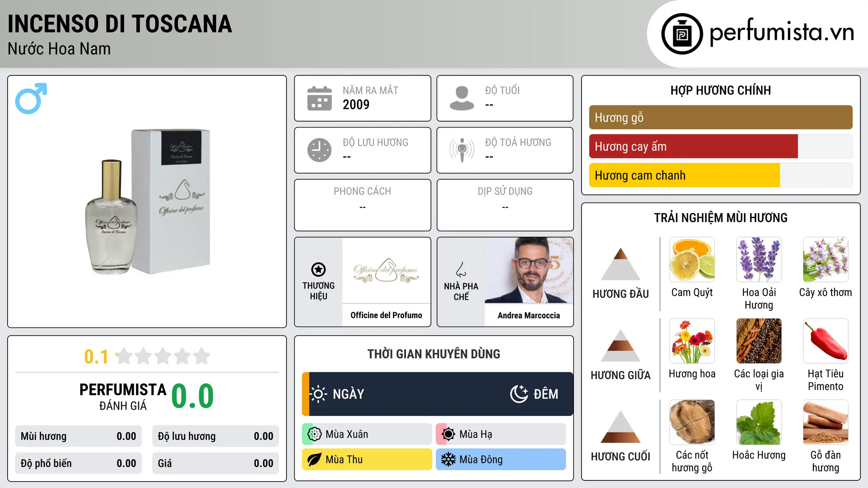Click the Hợp Hương Chính heading
The image size is (868, 488).
point(721,90)
